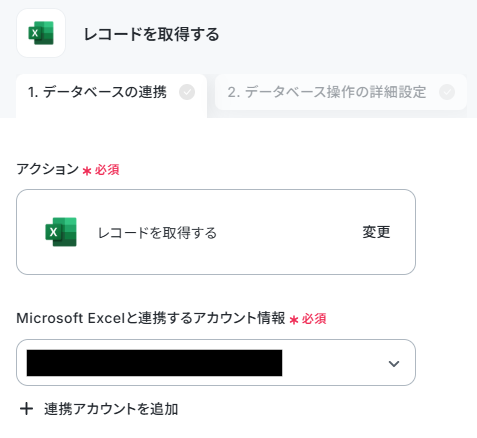Click the checkmark icon on the データベース操作の詳細設定 tab

coord(447,92)
